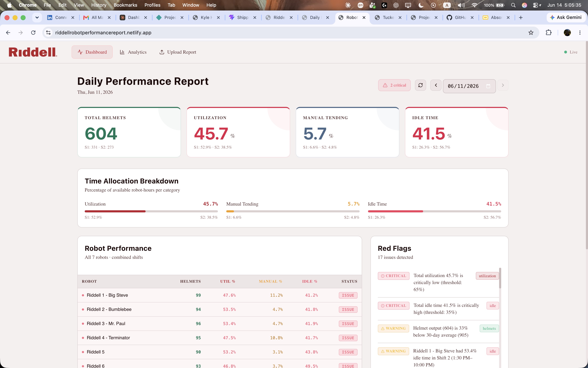Go to previous day with left chevron
This screenshot has width=588, height=368.
click(436, 85)
